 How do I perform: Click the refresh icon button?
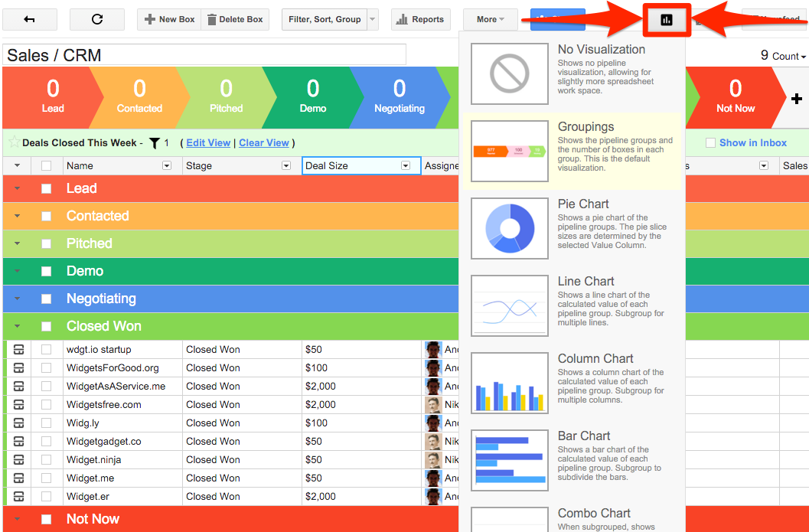[x=97, y=20]
